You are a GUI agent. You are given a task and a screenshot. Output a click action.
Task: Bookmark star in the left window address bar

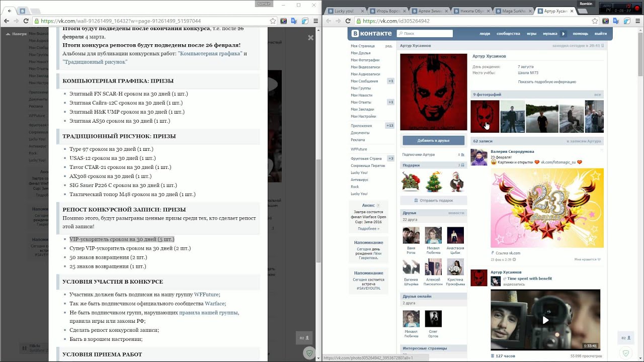click(x=273, y=21)
